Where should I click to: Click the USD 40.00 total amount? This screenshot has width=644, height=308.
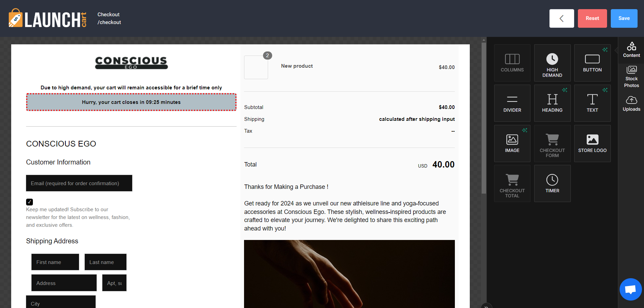pos(436,165)
